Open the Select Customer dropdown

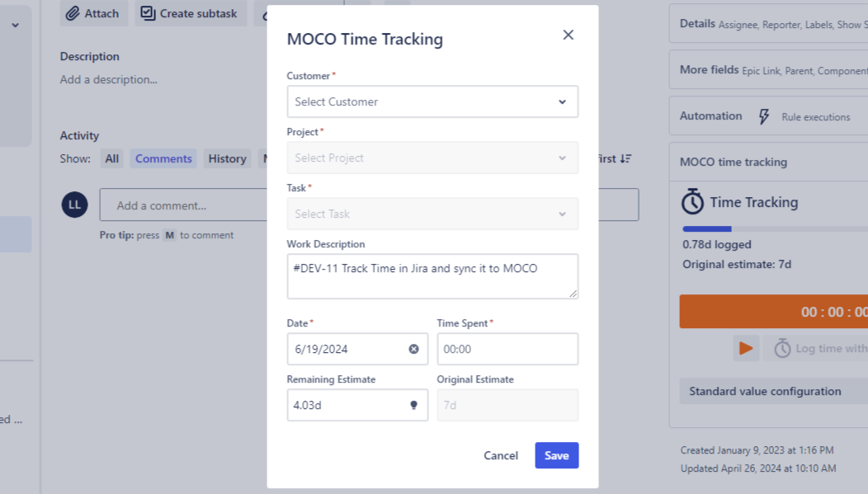click(432, 101)
